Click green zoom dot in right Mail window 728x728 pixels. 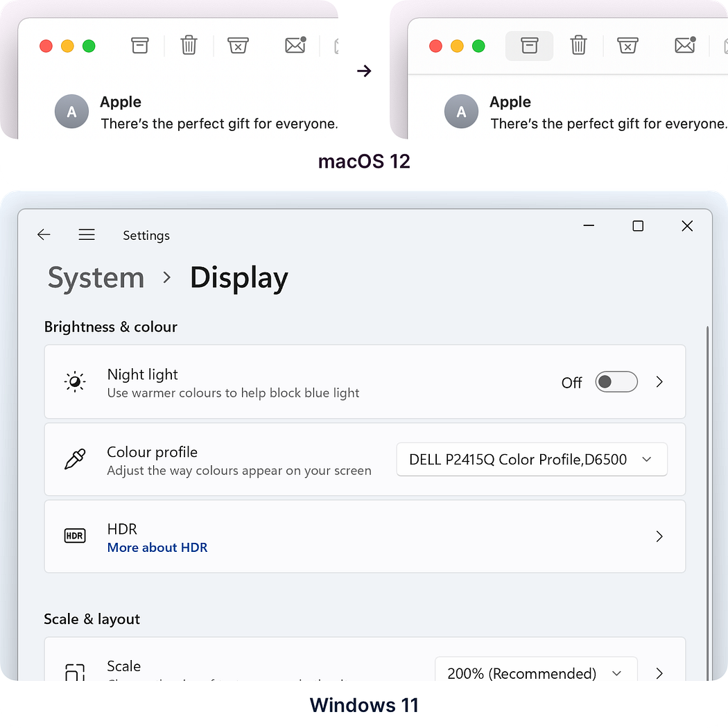(x=478, y=46)
